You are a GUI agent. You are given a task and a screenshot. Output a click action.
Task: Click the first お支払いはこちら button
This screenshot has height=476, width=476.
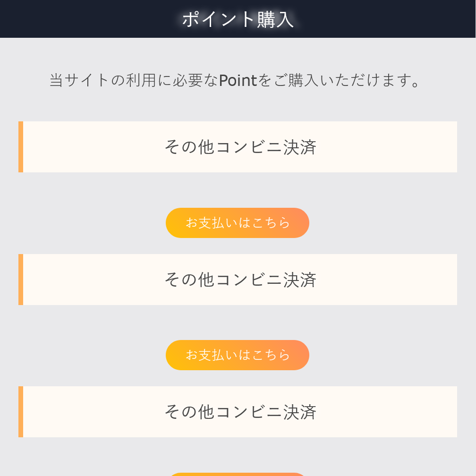pyautogui.click(x=238, y=222)
